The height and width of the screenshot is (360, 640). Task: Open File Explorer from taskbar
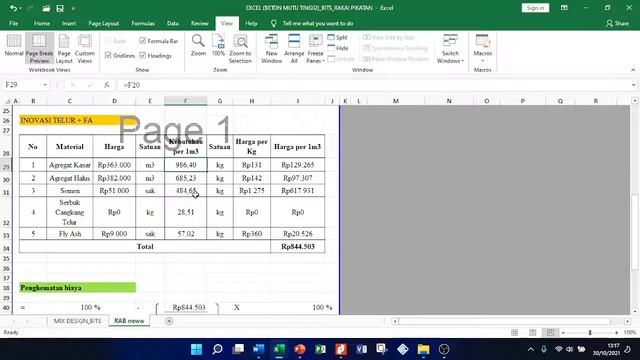coord(424,349)
